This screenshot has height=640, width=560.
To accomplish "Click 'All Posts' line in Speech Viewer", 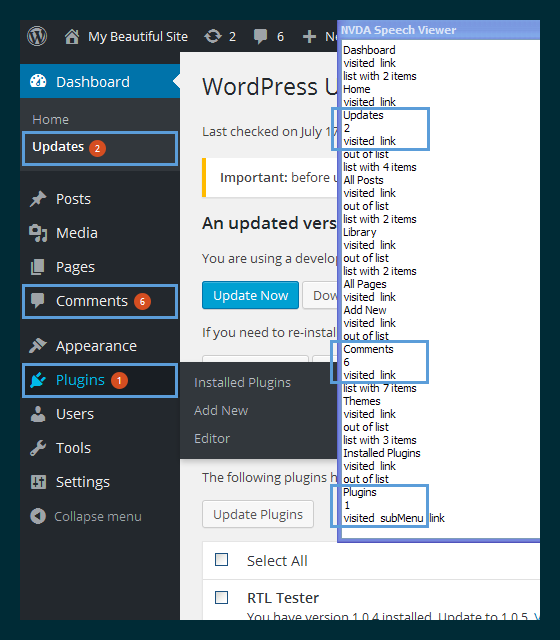I will coord(363,180).
